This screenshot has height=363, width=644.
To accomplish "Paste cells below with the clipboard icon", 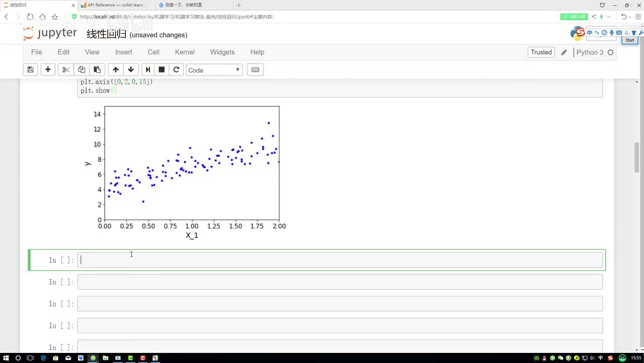I will click(97, 70).
